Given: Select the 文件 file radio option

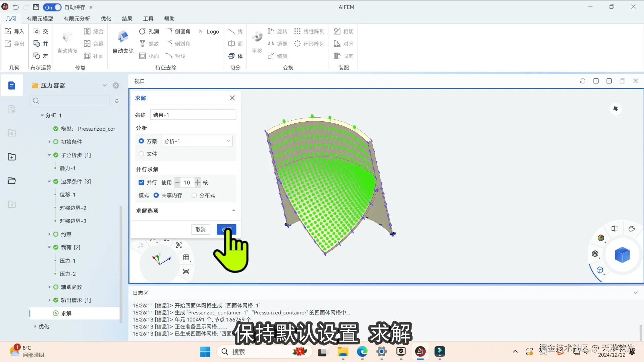Looking at the screenshot, I should click(141, 154).
